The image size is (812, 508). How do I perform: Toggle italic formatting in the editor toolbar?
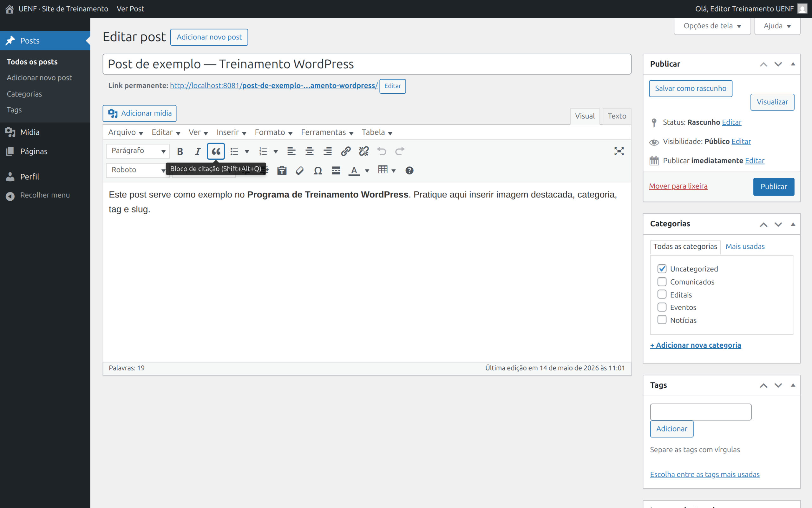[x=198, y=151]
